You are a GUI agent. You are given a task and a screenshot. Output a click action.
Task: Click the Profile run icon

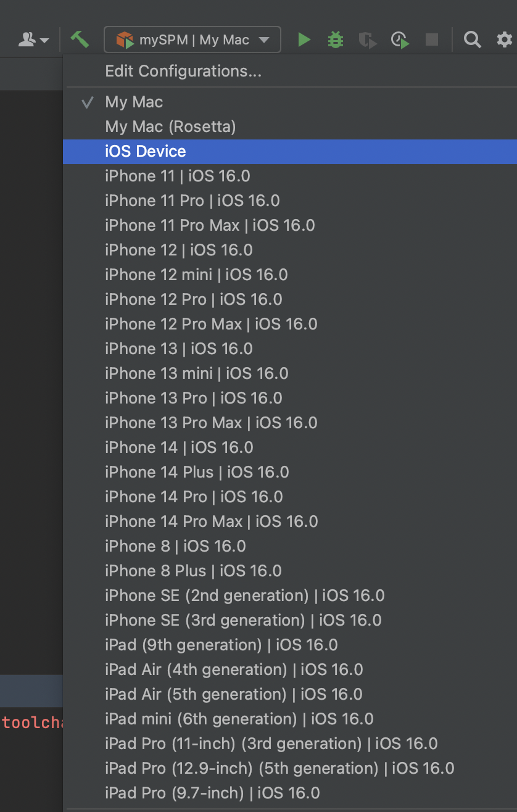(x=400, y=41)
